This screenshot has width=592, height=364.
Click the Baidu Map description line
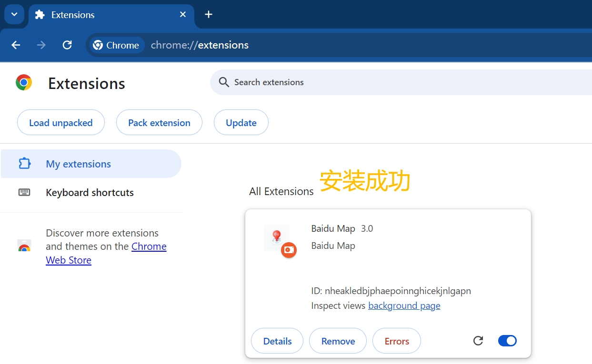(333, 246)
